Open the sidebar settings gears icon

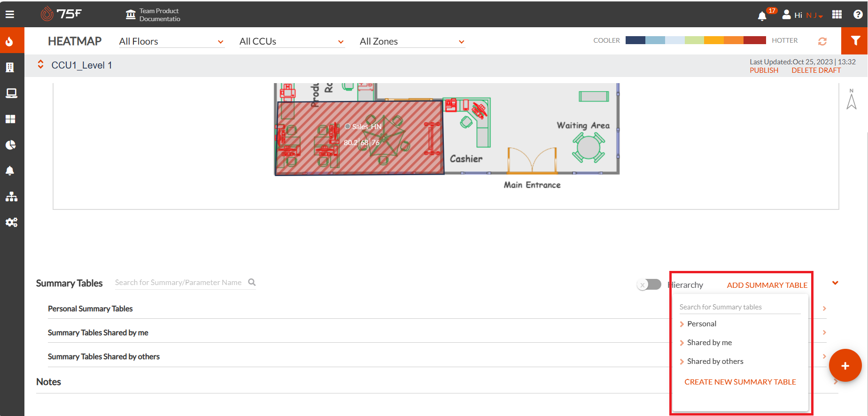pyautogui.click(x=11, y=222)
